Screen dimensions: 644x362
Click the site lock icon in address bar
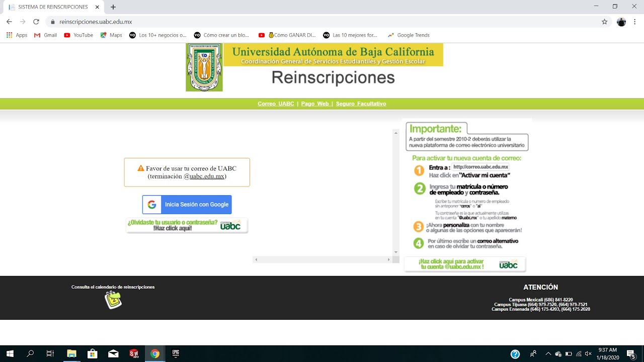tap(53, 22)
